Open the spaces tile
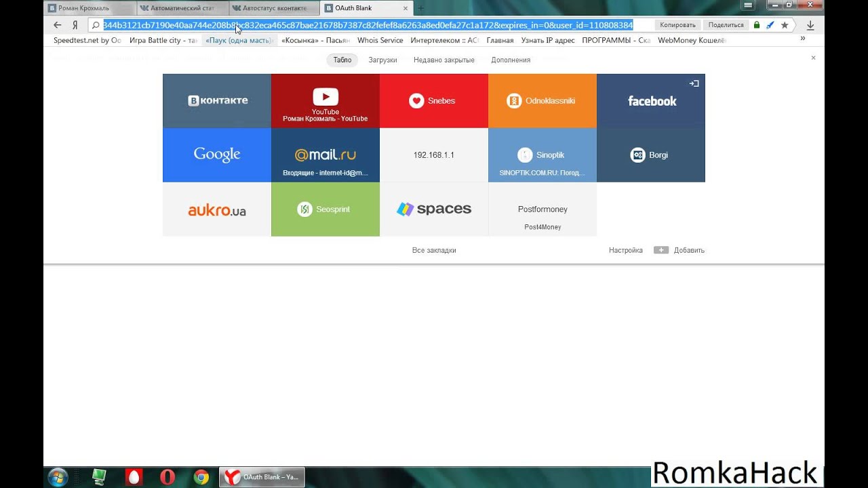The height and width of the screenshot is (488, 868). [434, 209]
